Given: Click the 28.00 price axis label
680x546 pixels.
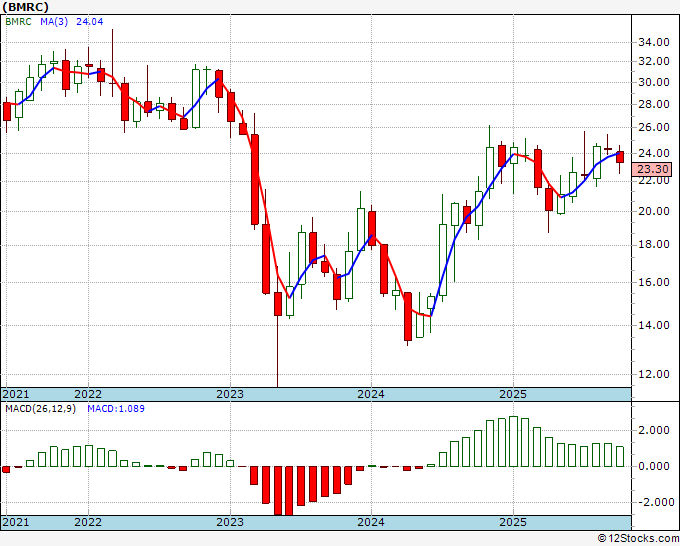Looking at the screenshot, I should [653, 104].
